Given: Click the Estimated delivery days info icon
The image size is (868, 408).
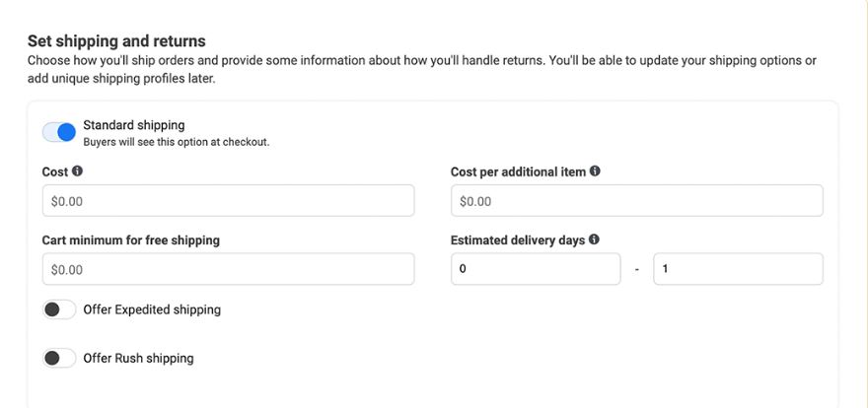Looking at the screenshot, I should (x=594, y=239).
